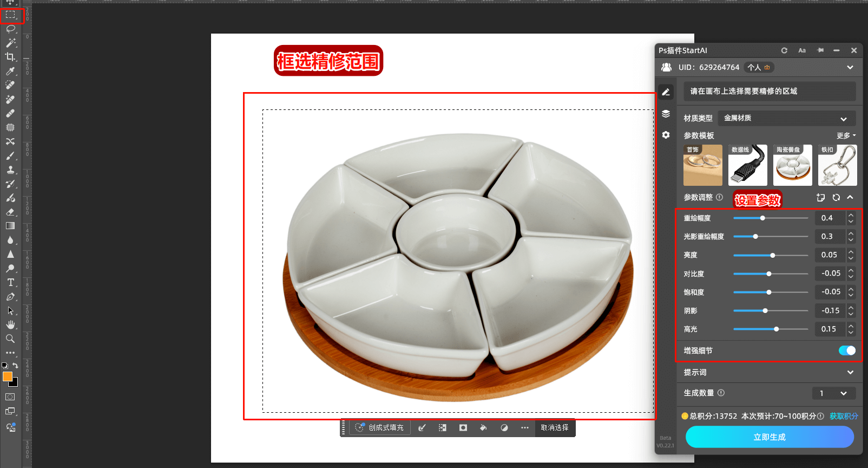Choose the Zoom tool in the toolbar
This screenshot has height=468, width=868.
coord(10,339)
